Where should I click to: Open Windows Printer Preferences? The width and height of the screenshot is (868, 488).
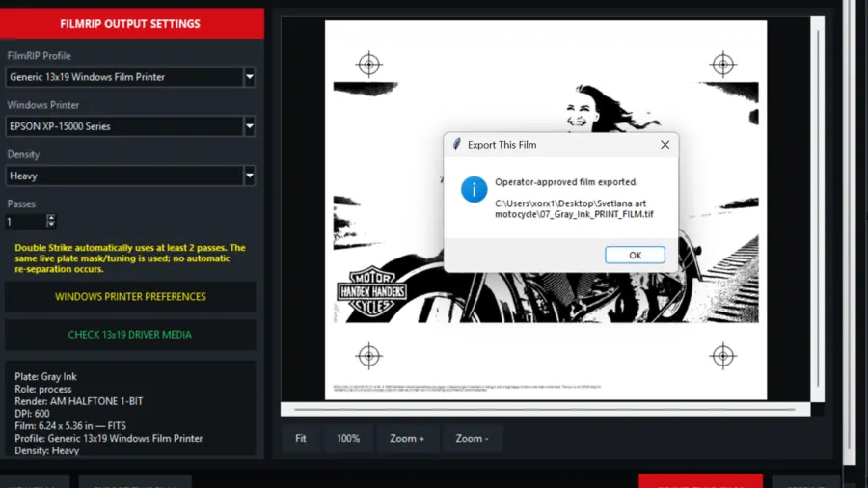point(130,297)
